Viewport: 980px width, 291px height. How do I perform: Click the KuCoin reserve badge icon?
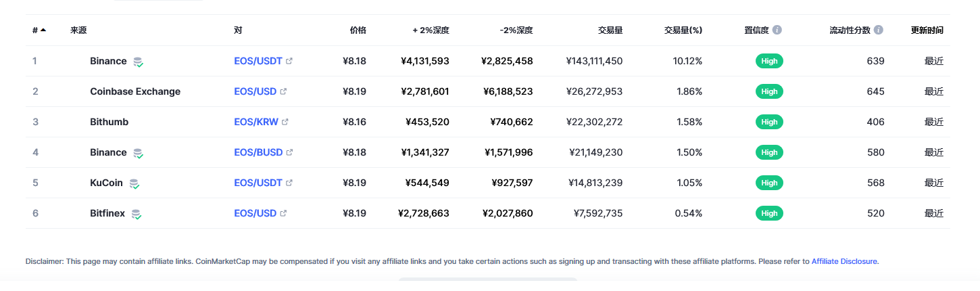pos(134,183)
